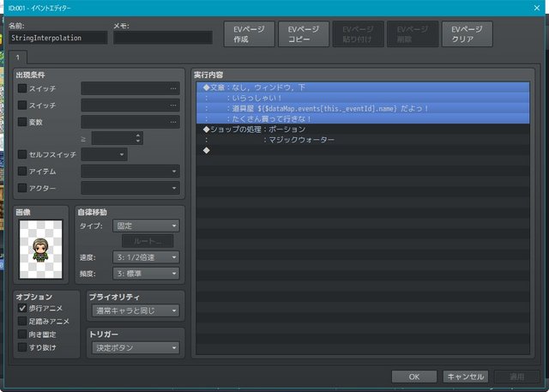Edit the 名前 field StringInterpolation

pyautogui.click(x=57, y=38)
